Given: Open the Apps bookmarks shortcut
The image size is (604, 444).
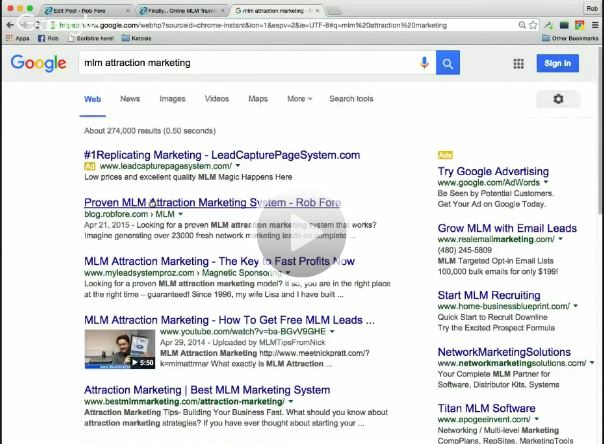Looking at the screenshot, I should point(18,38).
